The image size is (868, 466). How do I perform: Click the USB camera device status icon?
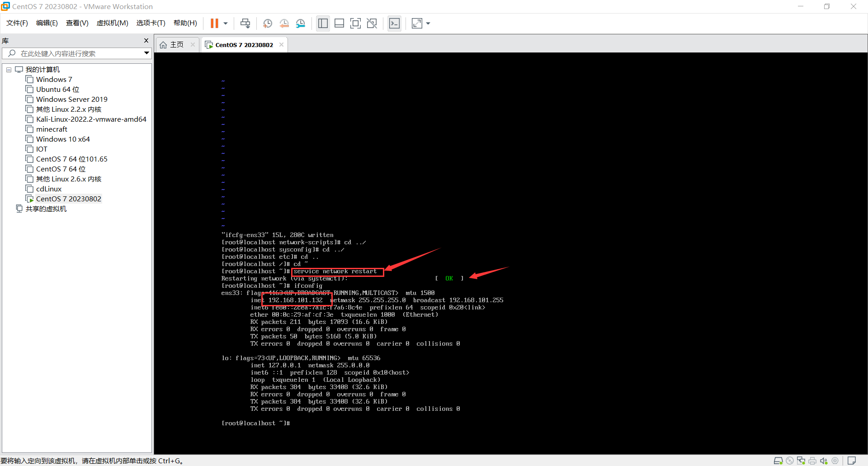pos(835,461)
